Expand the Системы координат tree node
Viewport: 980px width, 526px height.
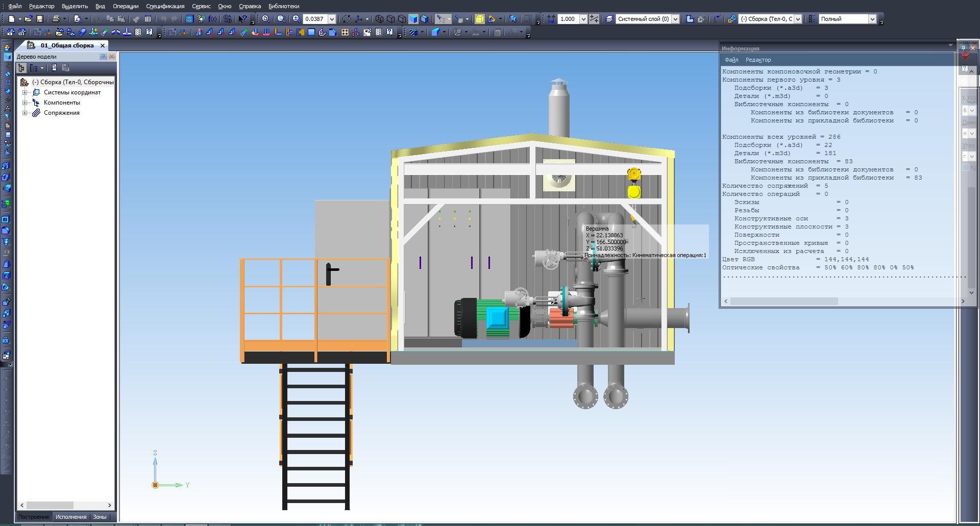tap(24, 92)
